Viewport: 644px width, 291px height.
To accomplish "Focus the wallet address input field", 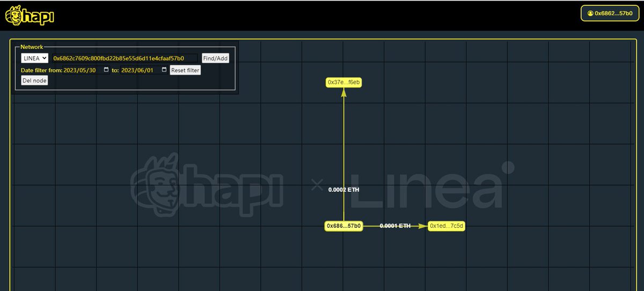I will pos(125,58).
